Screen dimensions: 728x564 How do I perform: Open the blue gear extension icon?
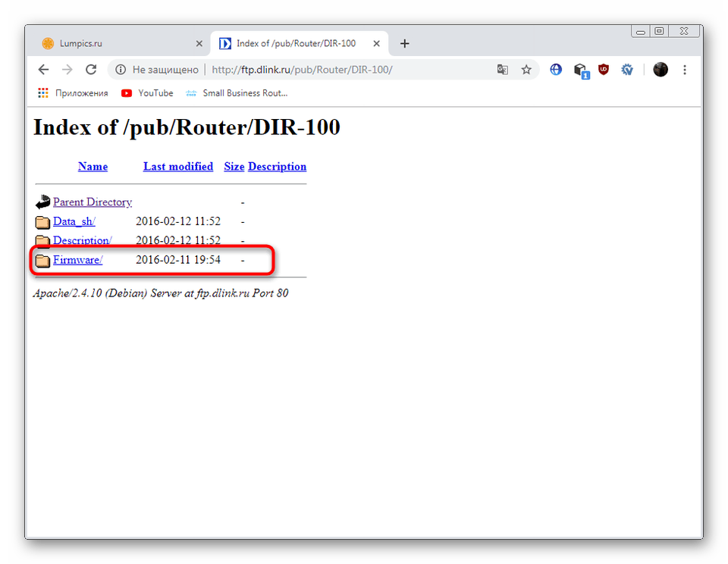tap(627, 70)
